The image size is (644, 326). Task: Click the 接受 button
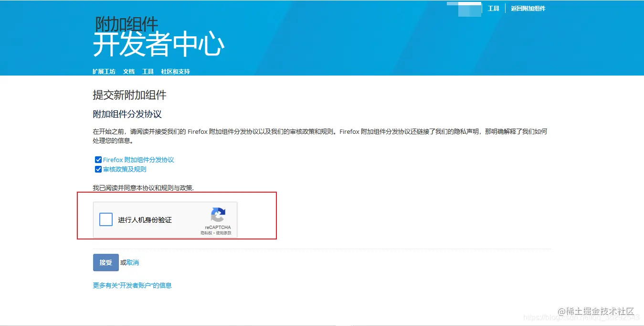(106, 262)
